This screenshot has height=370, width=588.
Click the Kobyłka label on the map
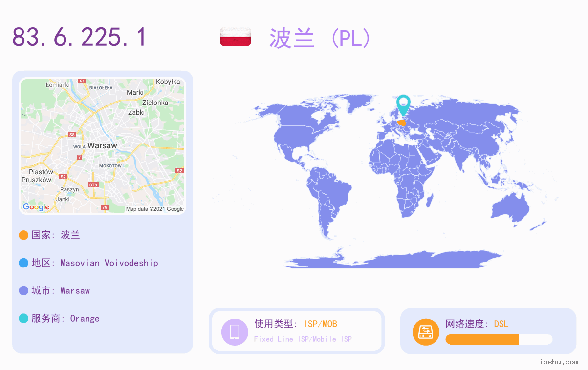click(x=168, y=82)
